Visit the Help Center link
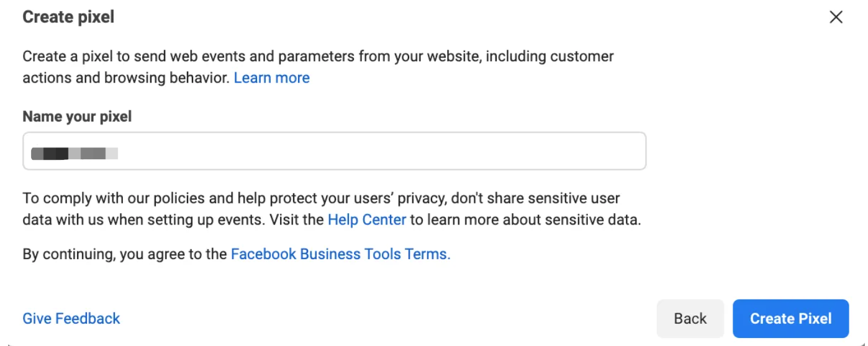The height and width of the screenshot is (346, 868). point(366,220)
